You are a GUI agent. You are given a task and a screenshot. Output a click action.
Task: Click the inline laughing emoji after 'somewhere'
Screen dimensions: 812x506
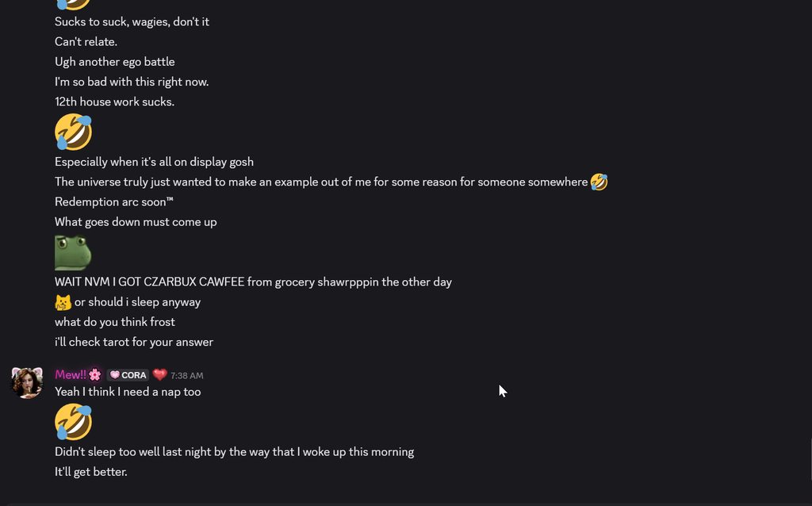point(599,182)
